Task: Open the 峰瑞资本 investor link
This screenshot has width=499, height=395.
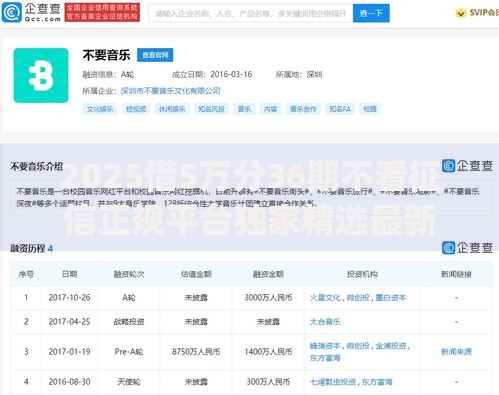Action: [x=325, y=346]
